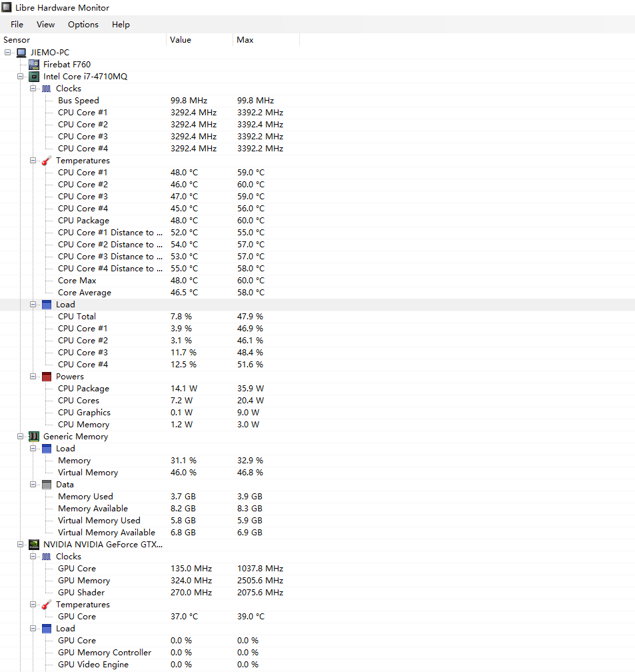Select the GPU Shader clock row
The image size is (635, 672).
click(x=317, y=593)
